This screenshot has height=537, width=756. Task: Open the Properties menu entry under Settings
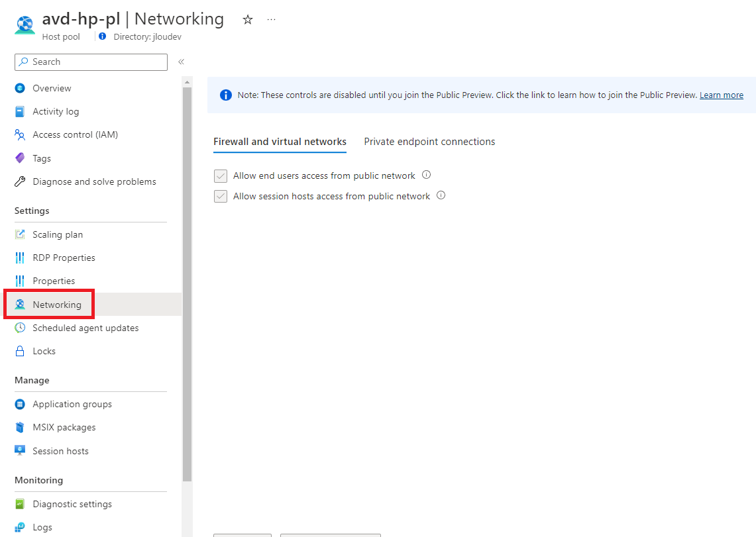[54, 281]
